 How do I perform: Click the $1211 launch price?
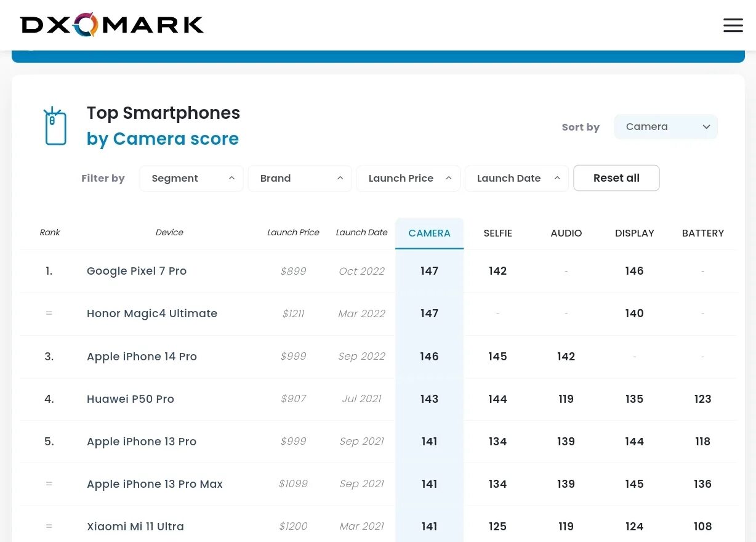coord(293,313)
